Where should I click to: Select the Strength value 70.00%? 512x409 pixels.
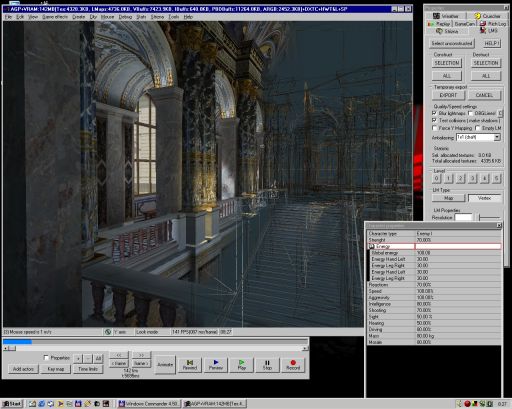click(x=424, y=240)
